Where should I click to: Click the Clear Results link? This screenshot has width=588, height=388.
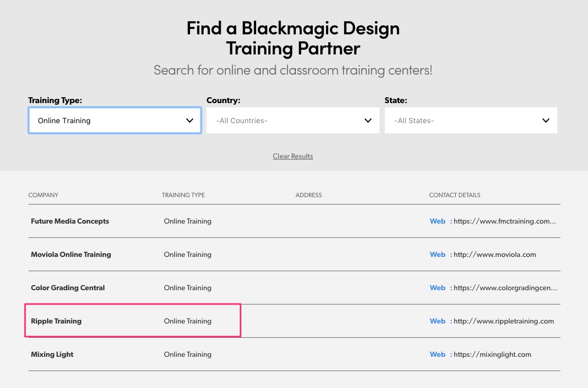(x=293, y=156)
